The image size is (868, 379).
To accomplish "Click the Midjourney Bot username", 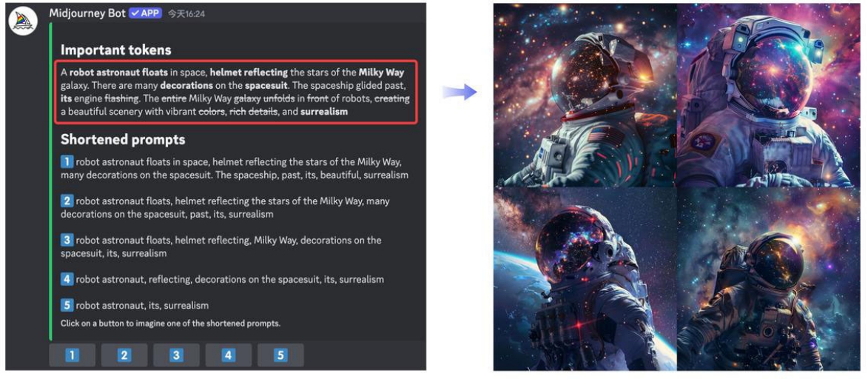I will 87,13.
